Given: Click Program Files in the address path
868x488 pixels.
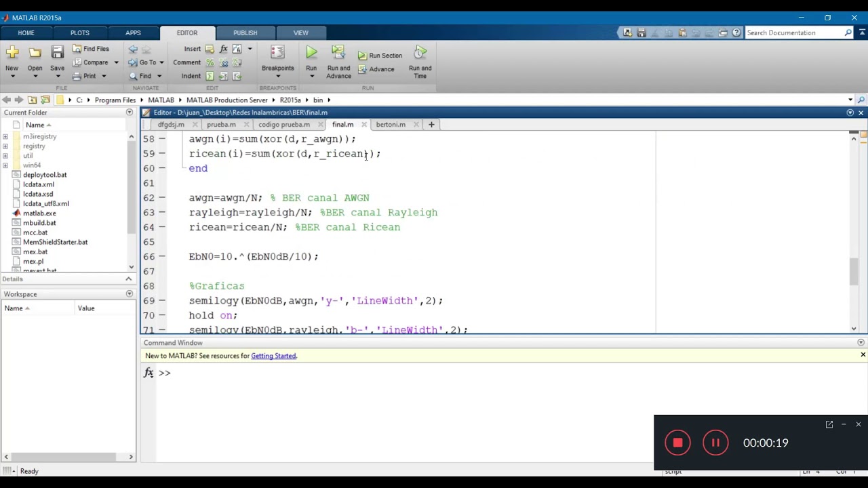Looking at the screenshot, I should (115, 100).
